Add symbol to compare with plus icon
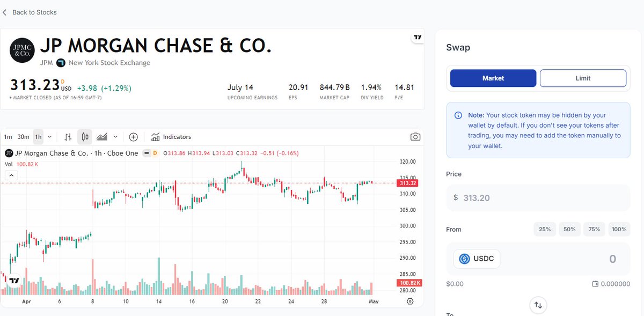 click(134, 137)
